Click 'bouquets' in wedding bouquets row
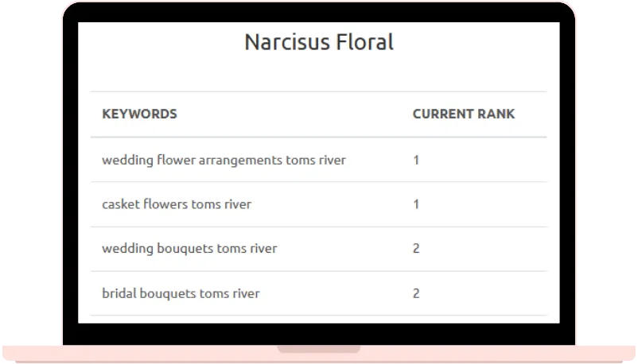638x364 pixels. 185,249
